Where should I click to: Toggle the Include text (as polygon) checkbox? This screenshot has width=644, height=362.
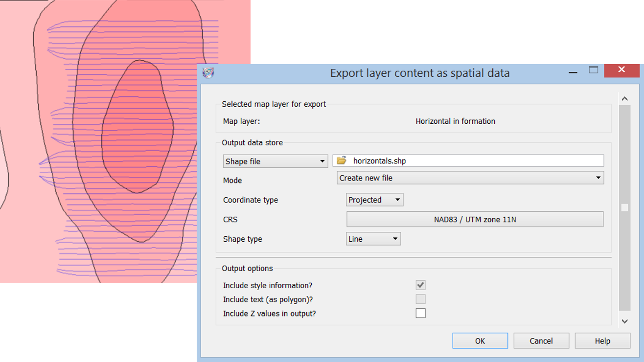pos(420,299)
